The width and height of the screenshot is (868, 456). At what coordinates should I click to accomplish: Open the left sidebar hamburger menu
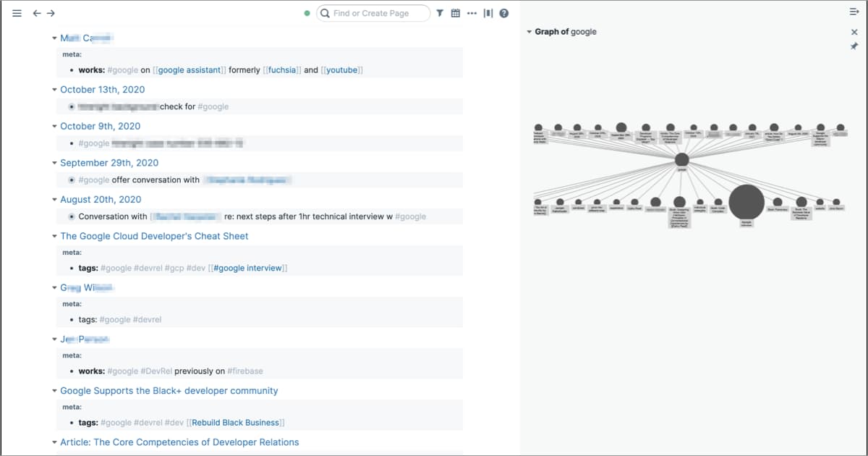click(17, 13)
